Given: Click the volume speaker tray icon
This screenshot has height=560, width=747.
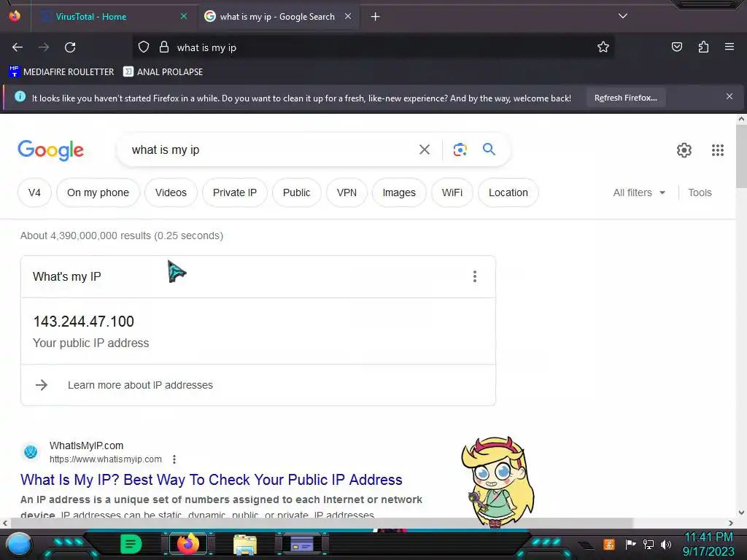Looking at the screenshot, I should tap(666, 544).
